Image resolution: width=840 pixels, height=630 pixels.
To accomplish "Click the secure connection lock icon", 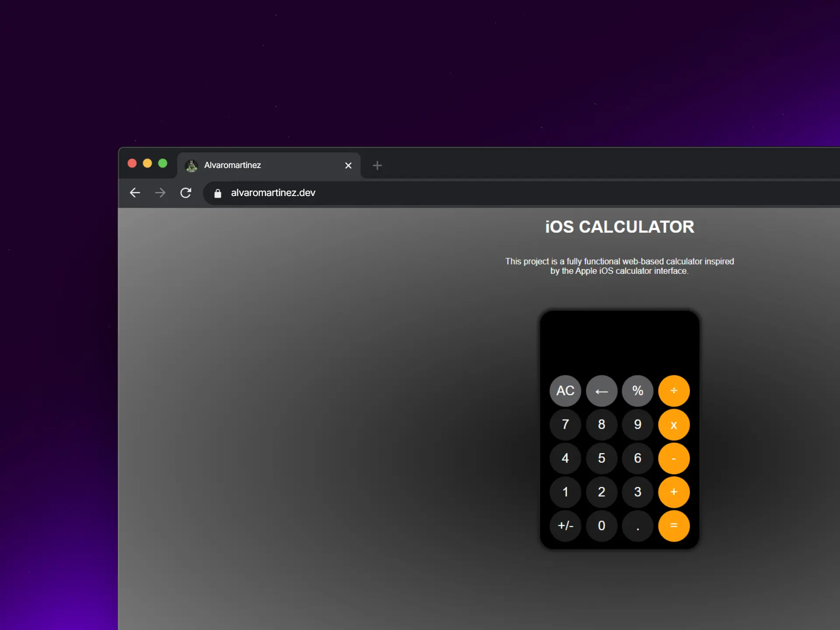I will tap(217, 193).
